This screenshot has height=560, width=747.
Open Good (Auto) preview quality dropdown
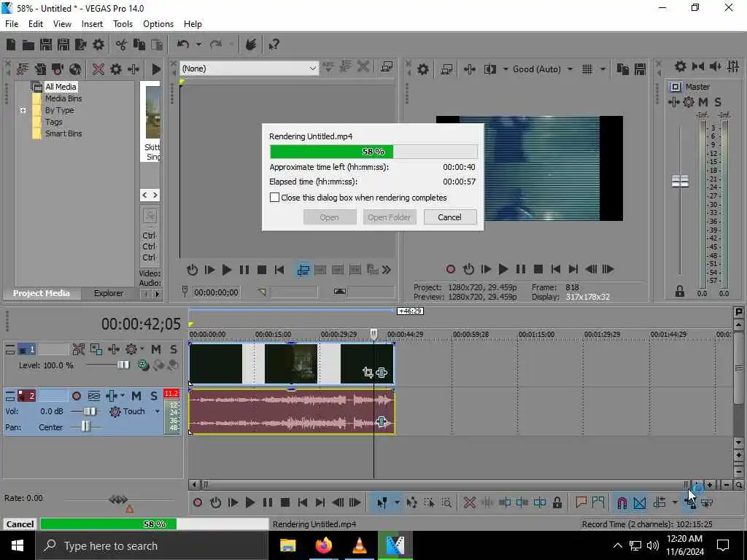coord(570,69)
